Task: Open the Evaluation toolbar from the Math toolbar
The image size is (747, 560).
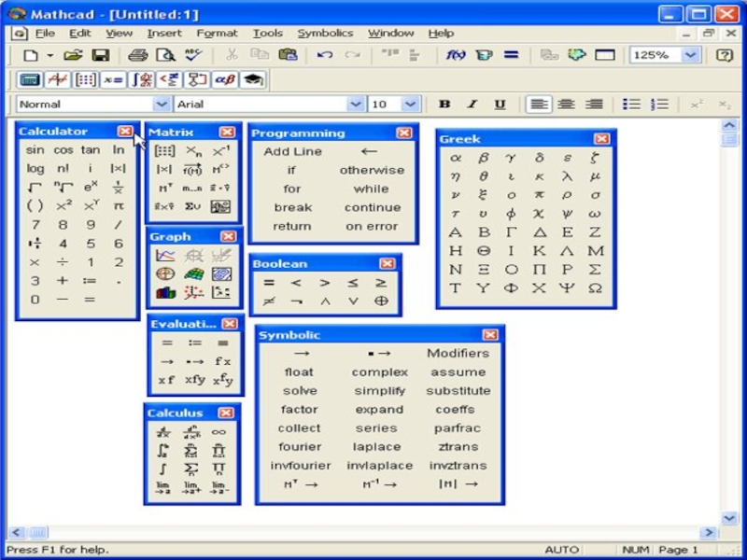Action: (x=113, y=80)
